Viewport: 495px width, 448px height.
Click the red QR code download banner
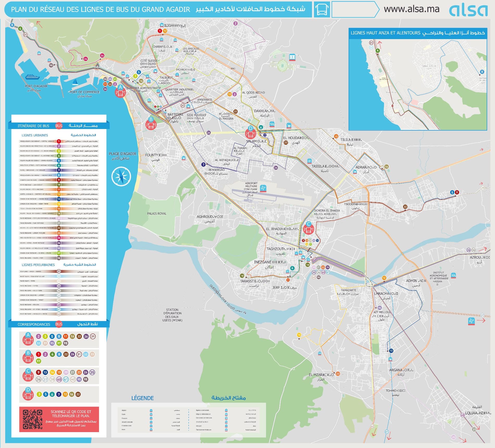59,419
